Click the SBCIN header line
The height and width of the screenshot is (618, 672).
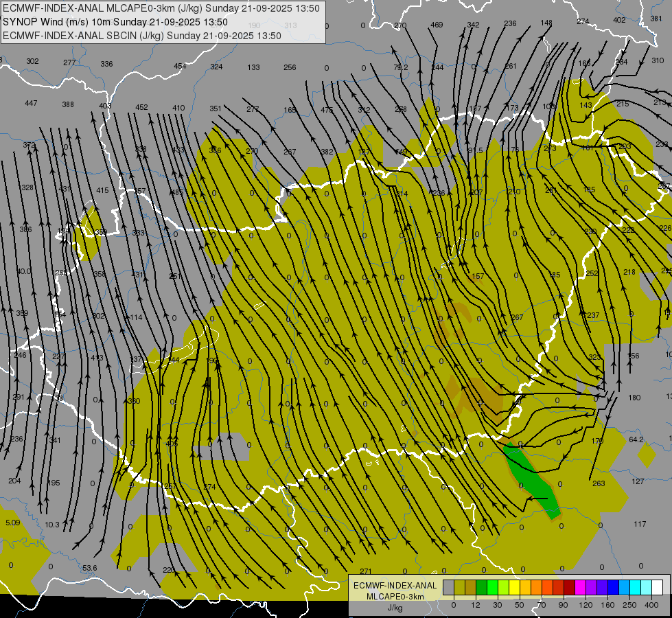(142, 36)
